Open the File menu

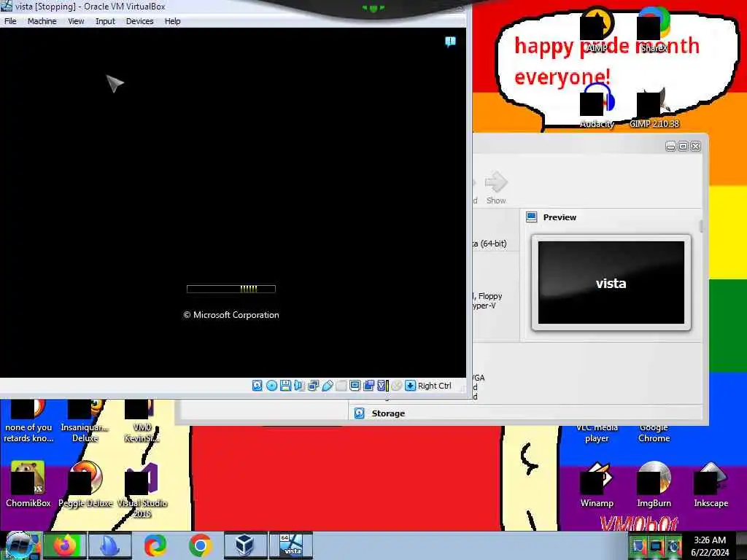point(10,21)
